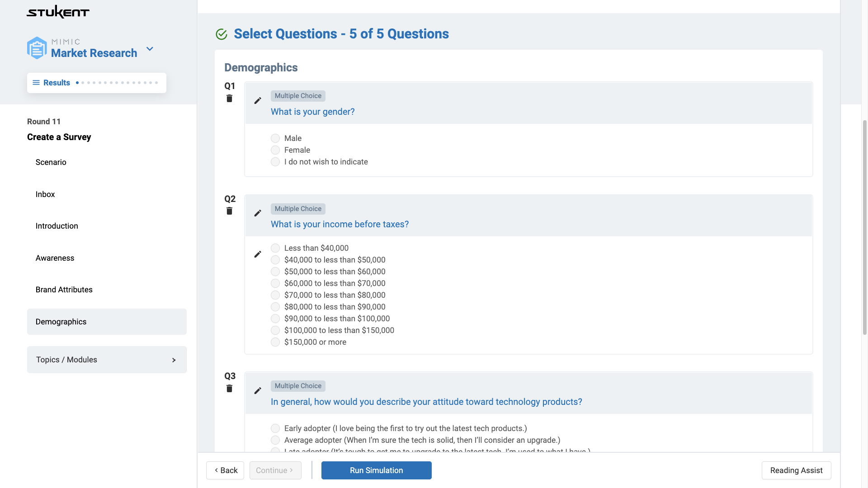Click the Mimic Market Research icon
Viewport: 868px width, 488px height.
click(37, 47)
